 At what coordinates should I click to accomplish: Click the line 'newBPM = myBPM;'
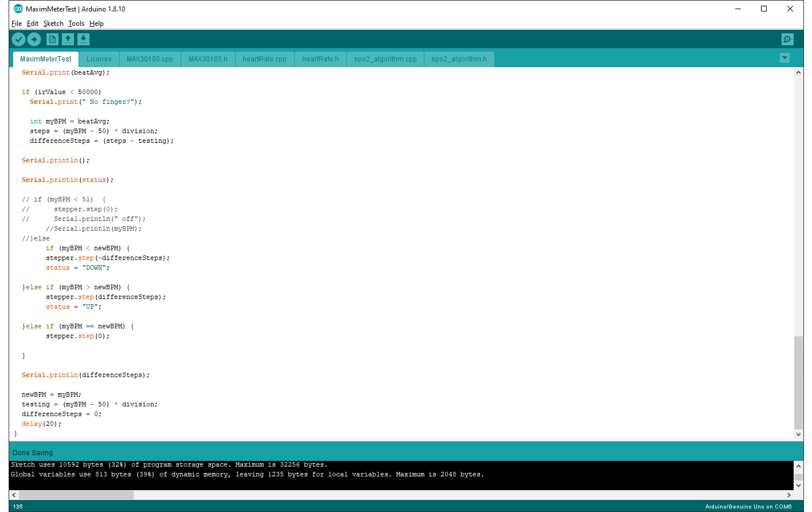point(52,394)
